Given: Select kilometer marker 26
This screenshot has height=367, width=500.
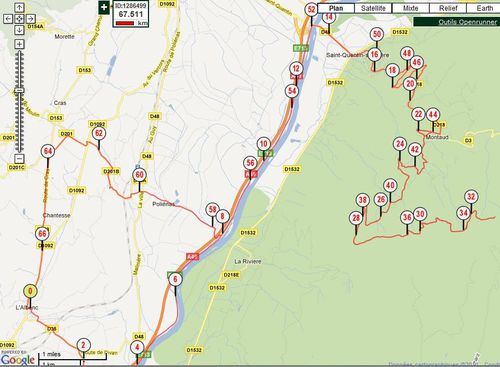Looking at the screenshot, I should [381, 199].
